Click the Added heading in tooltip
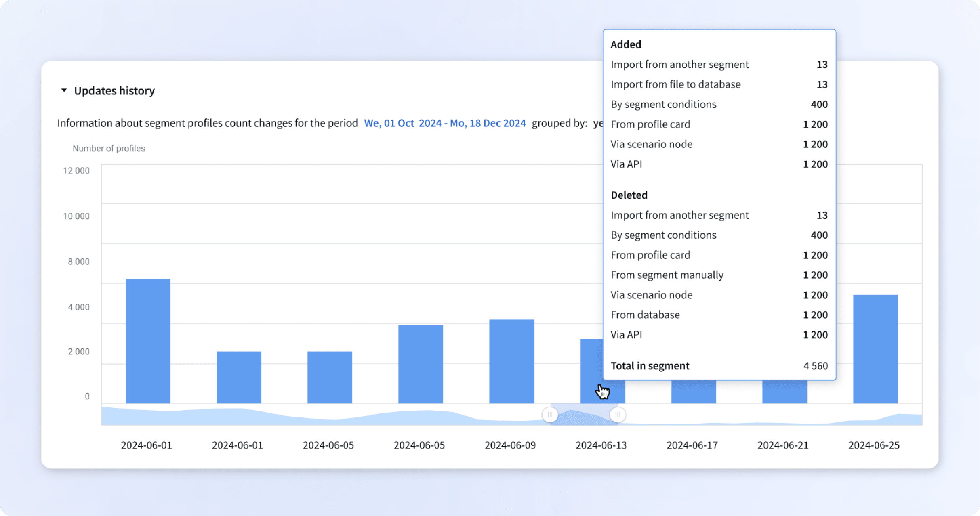The height and width of the screenshot is (516, 980). (x=626, y=44)
